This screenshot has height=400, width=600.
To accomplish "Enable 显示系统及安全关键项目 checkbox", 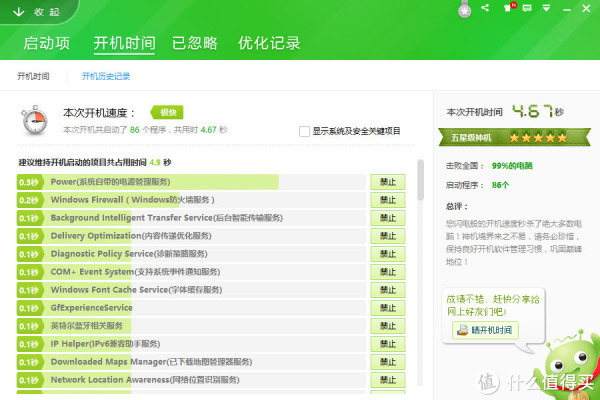I will coord(304,131).
